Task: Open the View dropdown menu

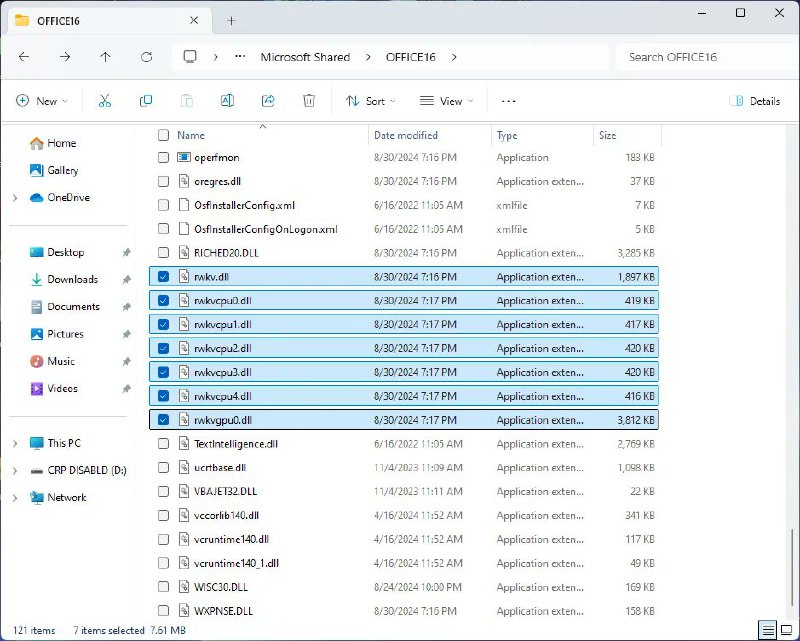Action: click(444, 101)
